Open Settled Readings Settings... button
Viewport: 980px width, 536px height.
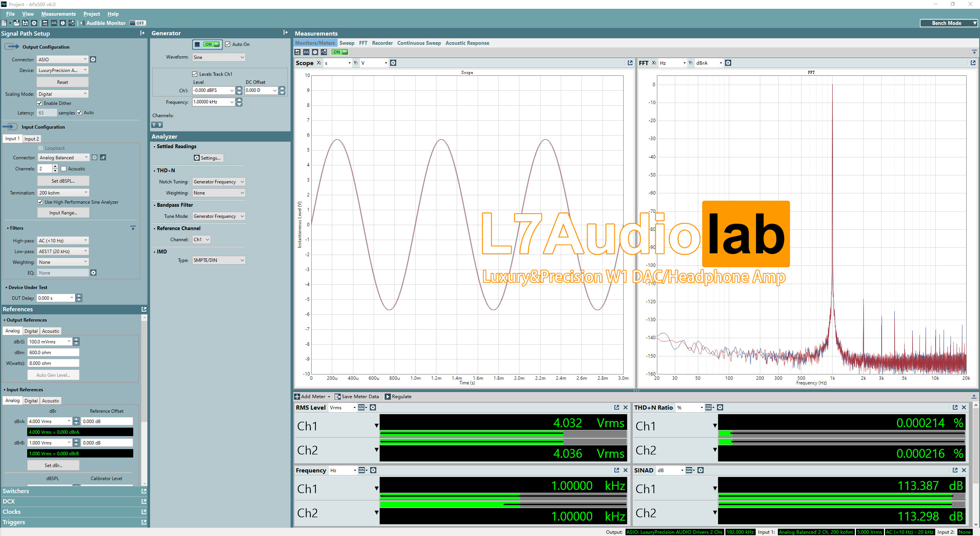click(x=208, y=158)
